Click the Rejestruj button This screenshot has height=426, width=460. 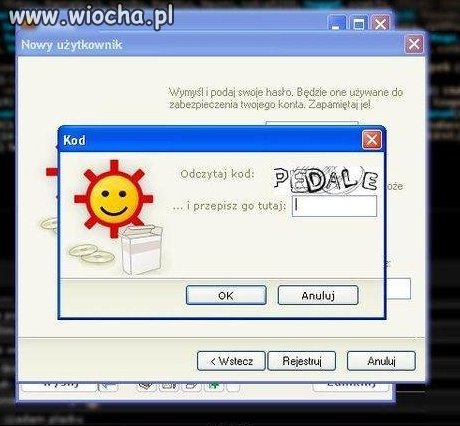click(x=302, y=361)
